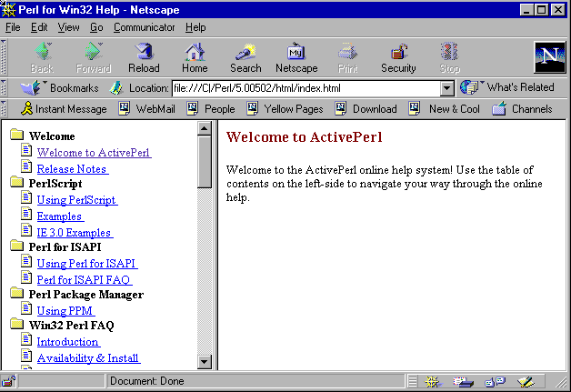Open the View menu
Screen dimensions: 571x392
[x=69, y=27]
